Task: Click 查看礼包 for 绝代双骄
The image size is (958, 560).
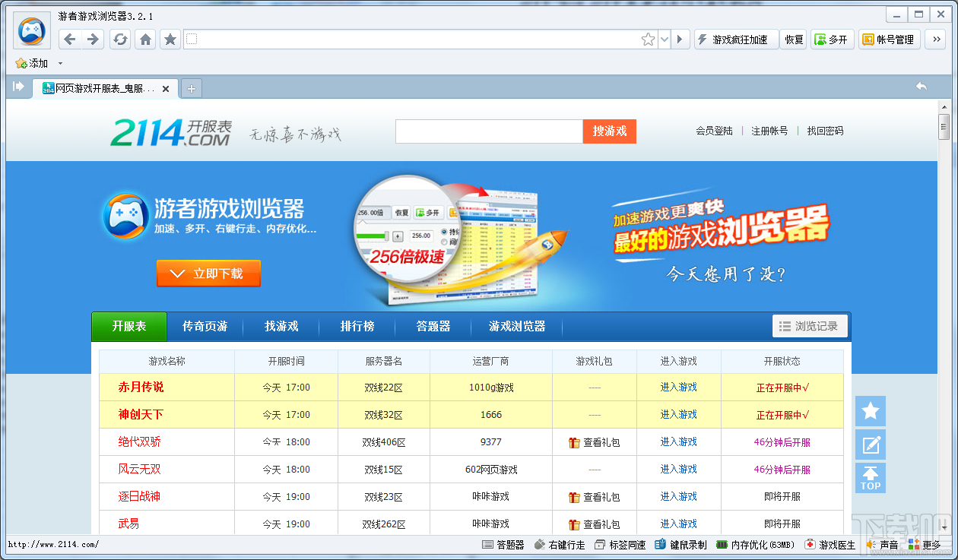Action: tap(594, 442)
